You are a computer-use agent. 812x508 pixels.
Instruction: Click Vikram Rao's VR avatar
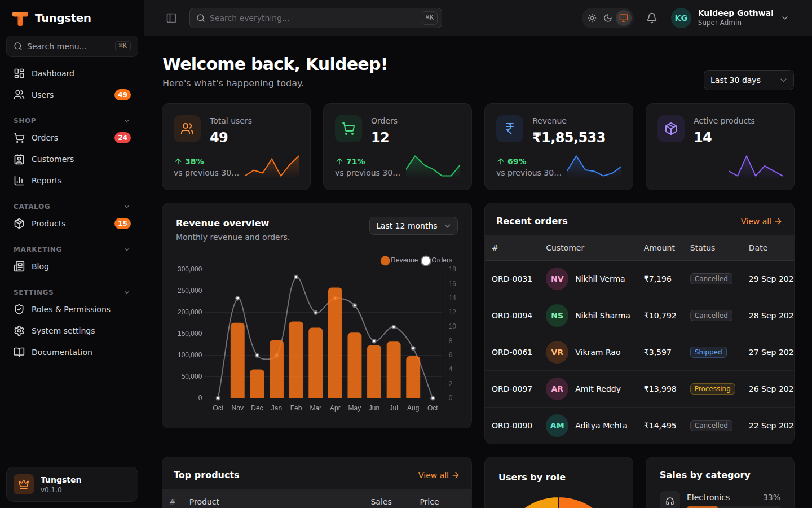pyautogui.click(x=557, y=352)
